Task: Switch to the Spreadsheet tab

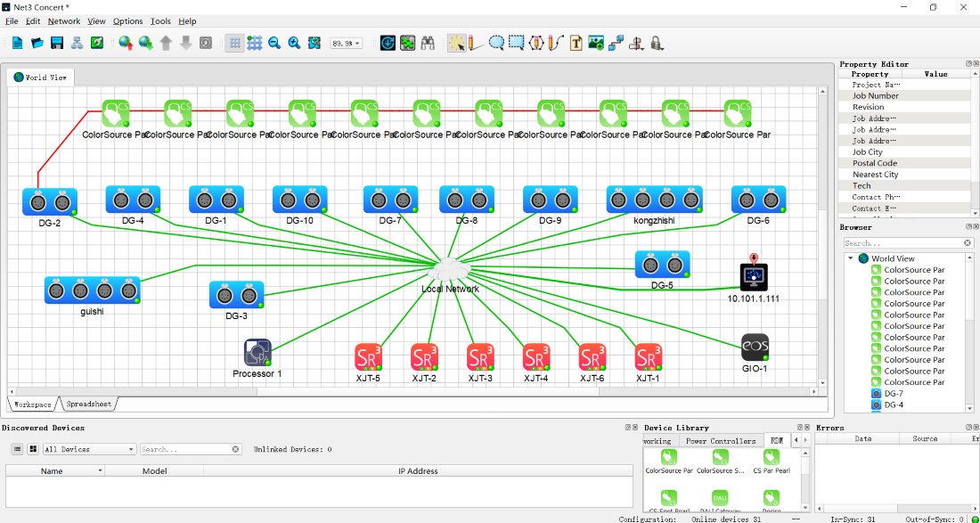Action: pos(89,405)
